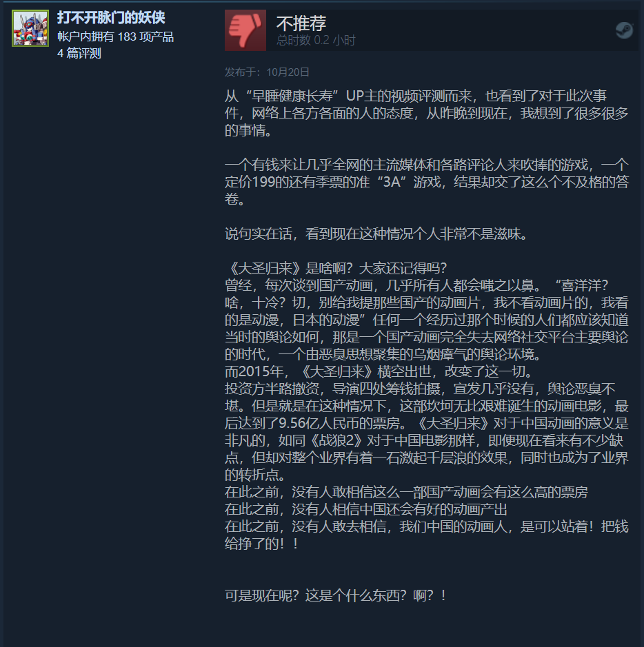644x647 pixels.
Task: Click the line starting 在此之前,没有人敢去相信
Action: click(426, 535)
